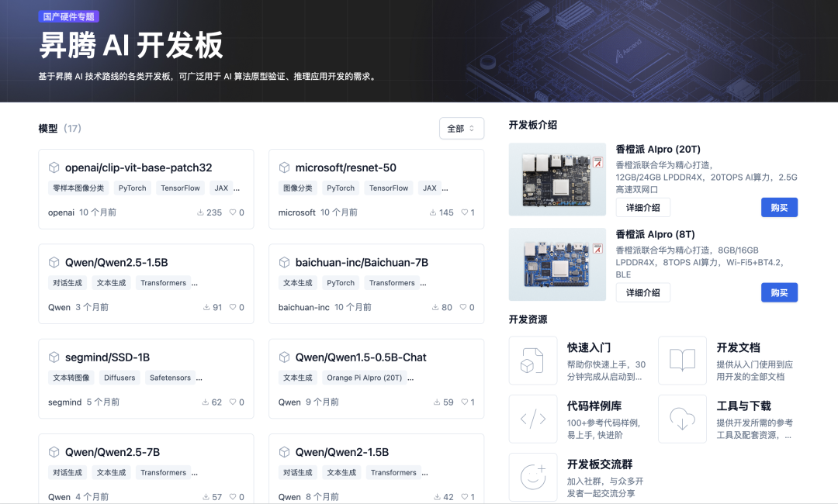Image resolution: width=838 pixels, height=504 pixels.
Task: Click 购买 for 香橙派 AIpro (8T)
Action: pyautogui.click(x=779, y=292)
